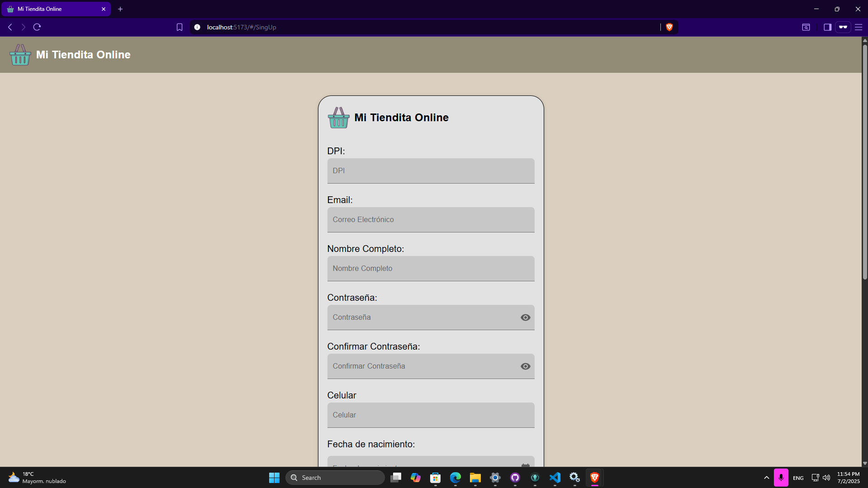View site information icon in address bar
The width and height of the screenshot is (868, 488).
197,27
